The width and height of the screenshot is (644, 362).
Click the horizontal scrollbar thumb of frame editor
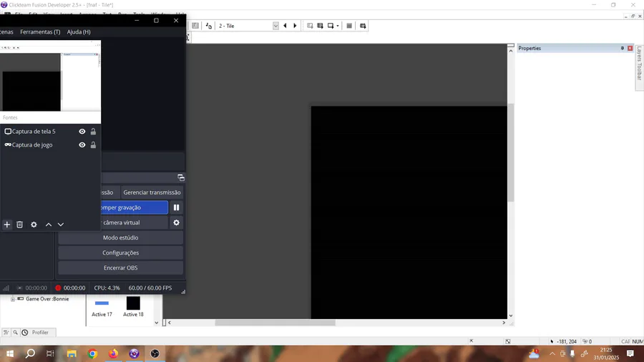tap(275, 323)
